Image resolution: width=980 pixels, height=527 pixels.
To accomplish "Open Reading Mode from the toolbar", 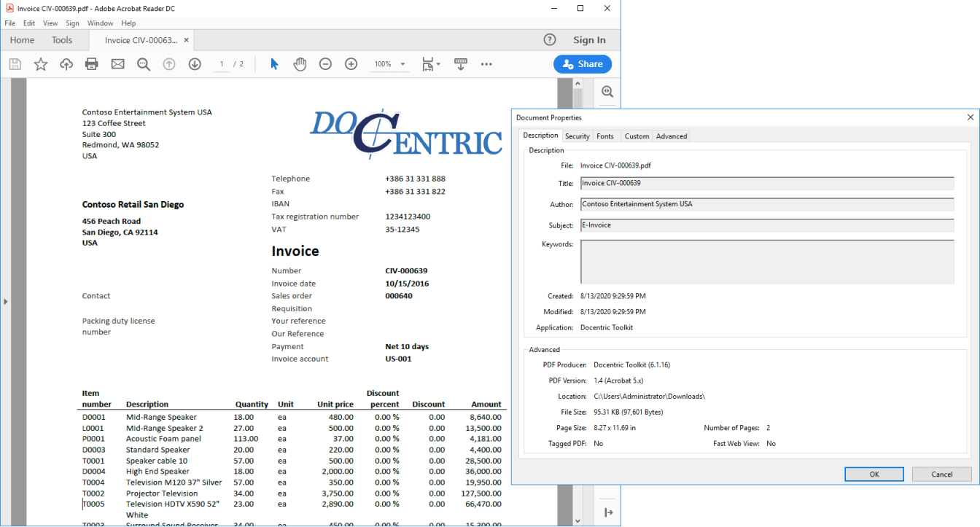I will (461, 64).
